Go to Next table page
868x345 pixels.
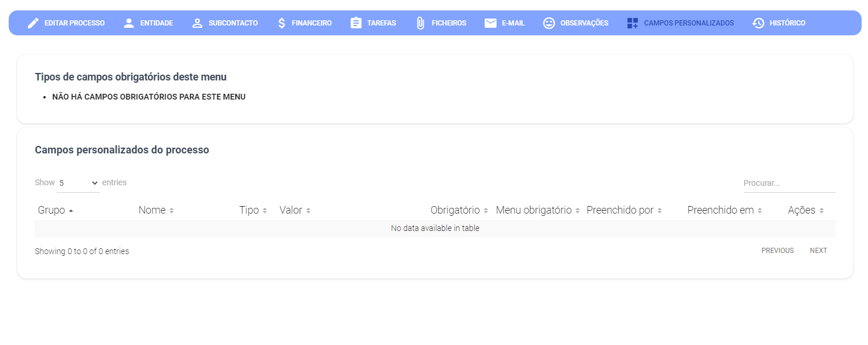[x=818, y=251]
